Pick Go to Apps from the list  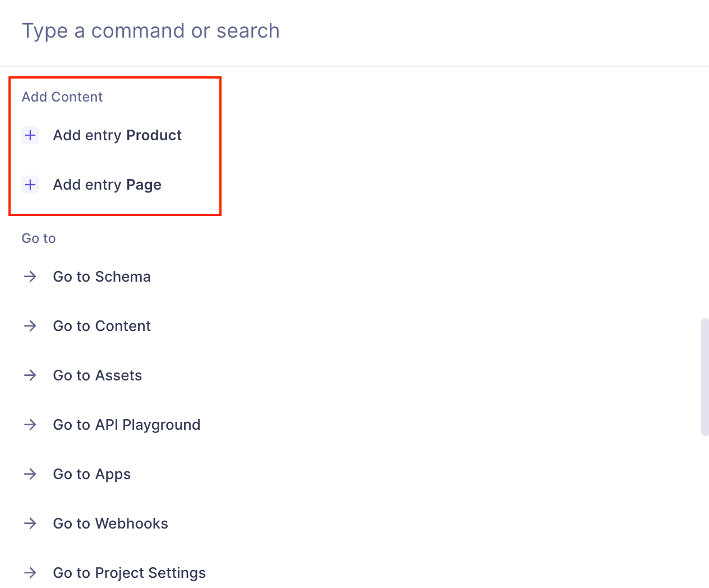tap(91, 474)
